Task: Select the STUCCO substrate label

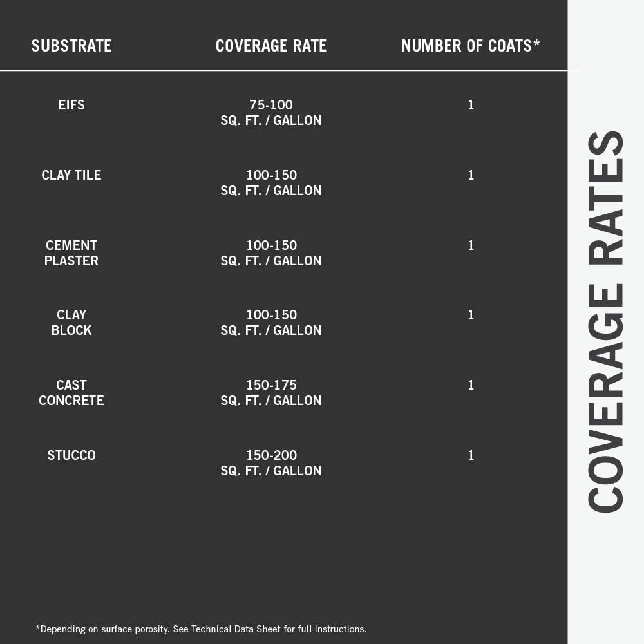Action: click(71, 455)
